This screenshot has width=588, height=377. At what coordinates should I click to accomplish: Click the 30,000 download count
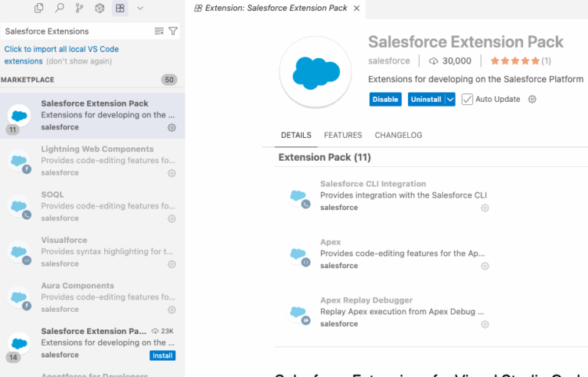click(x=450, y=61)
